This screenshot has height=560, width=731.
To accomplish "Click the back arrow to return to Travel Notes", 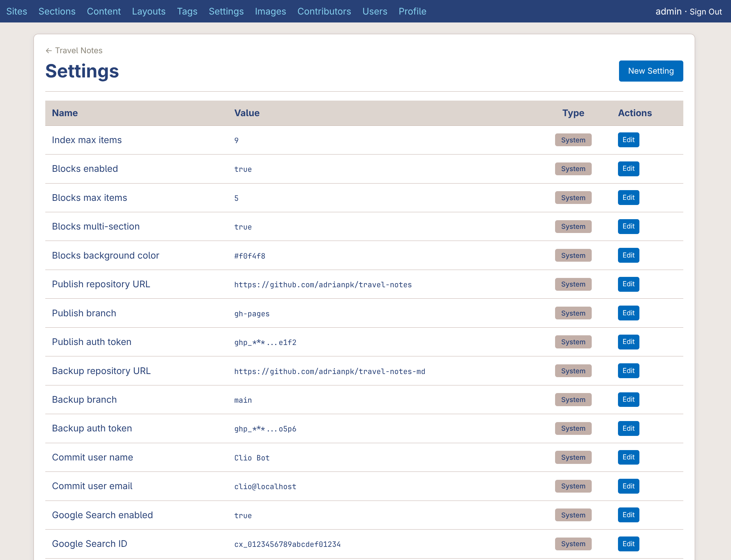I will click(x=49, y=50).
